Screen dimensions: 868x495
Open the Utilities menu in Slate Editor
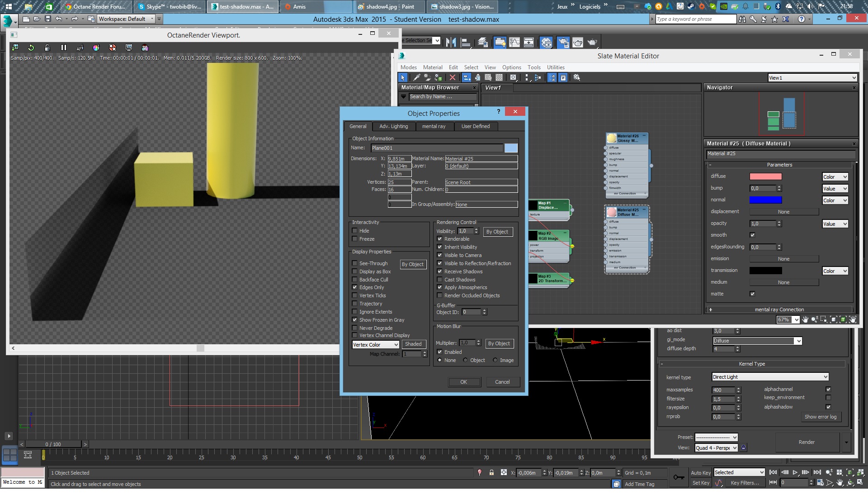click(x=555, y=67)
